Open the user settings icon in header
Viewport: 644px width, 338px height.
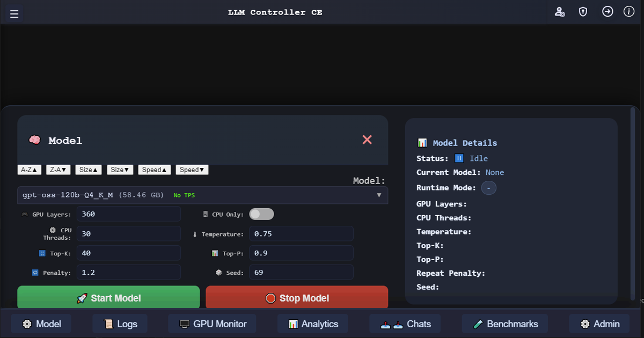[560, 12]
